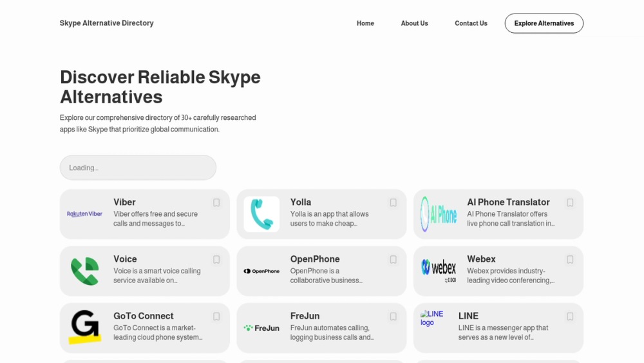The image size is (644, 363).
Task: Open the Viber title link
Action: coord(124,202)
